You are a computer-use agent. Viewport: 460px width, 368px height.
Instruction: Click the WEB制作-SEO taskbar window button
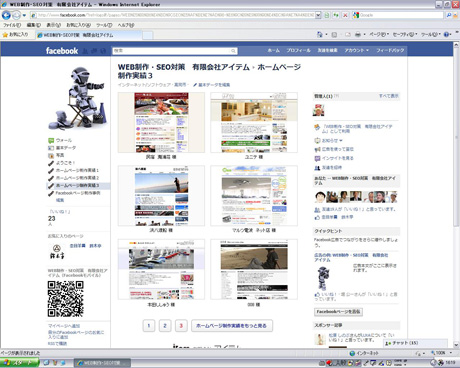click(x=102, y=363)
